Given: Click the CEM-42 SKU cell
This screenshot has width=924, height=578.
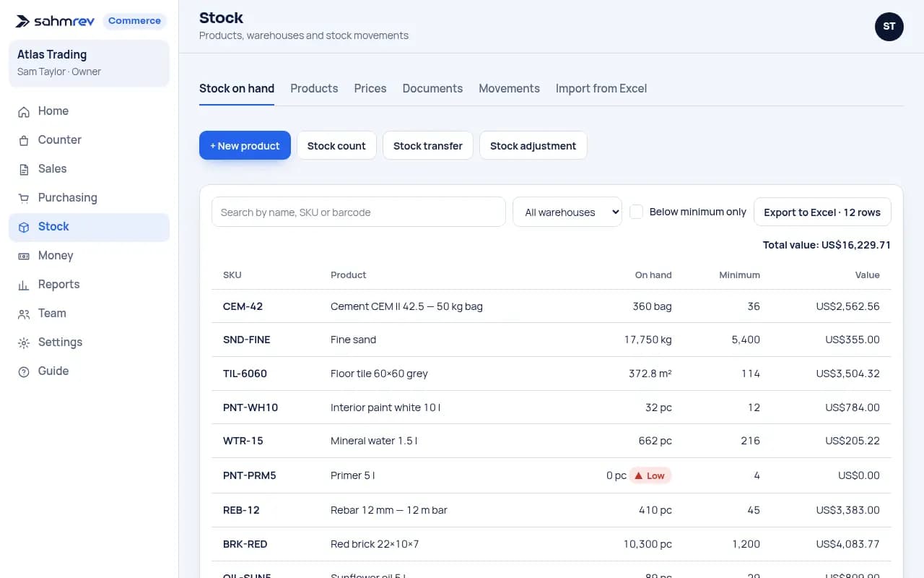Looking at the screenshot, I should (243, 306).
